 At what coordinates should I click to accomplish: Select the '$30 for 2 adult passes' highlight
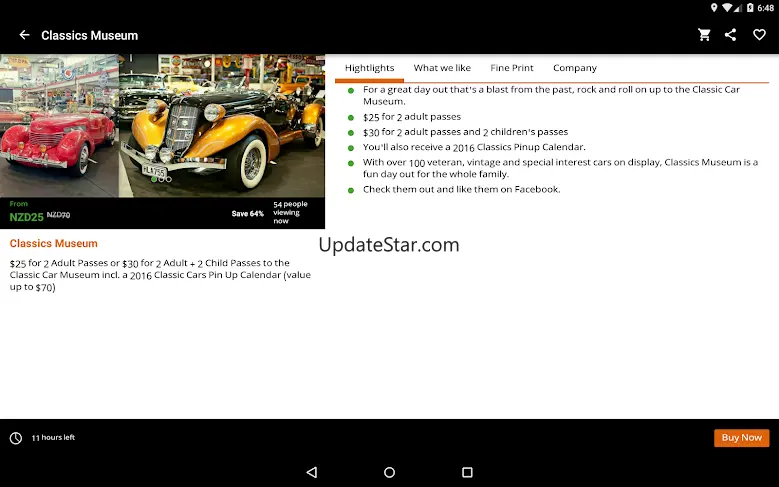(465, 132)
